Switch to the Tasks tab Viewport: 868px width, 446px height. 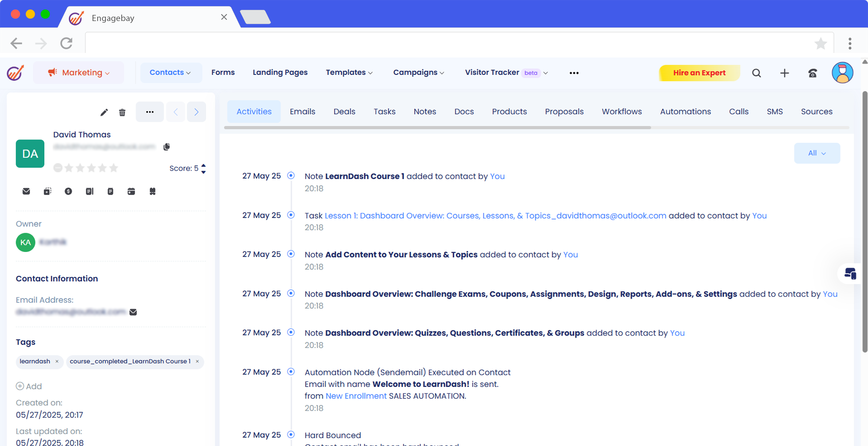pyautogui.click(x=384, y=112)
